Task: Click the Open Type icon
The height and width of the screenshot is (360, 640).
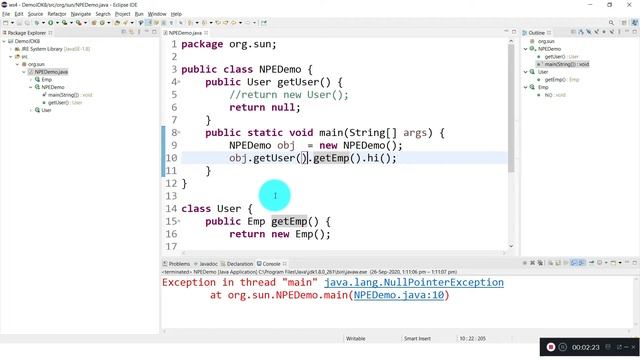Action: [x=117, y=23]
